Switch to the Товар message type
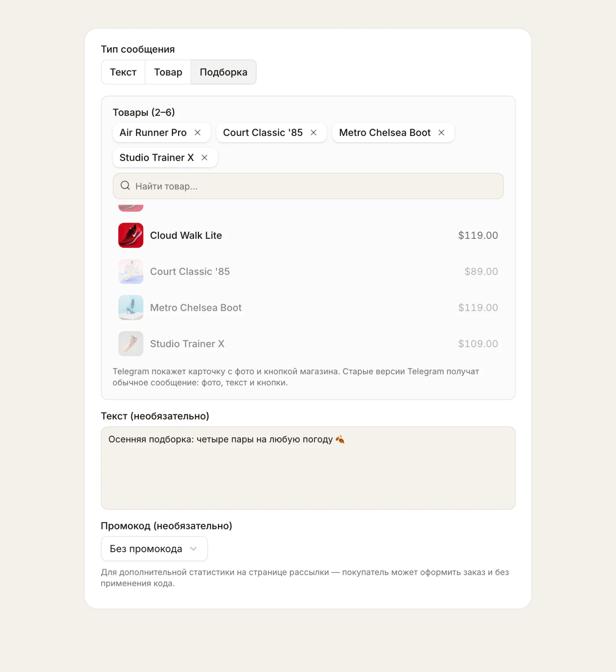Viewport: 616px width, 672px height. click(168, 72)
